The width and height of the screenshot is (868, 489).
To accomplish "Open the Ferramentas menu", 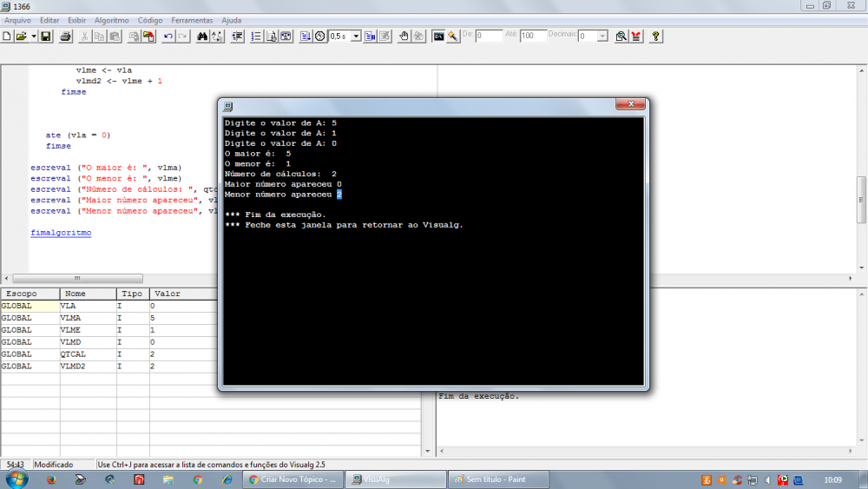I will [x=191, y=19].
